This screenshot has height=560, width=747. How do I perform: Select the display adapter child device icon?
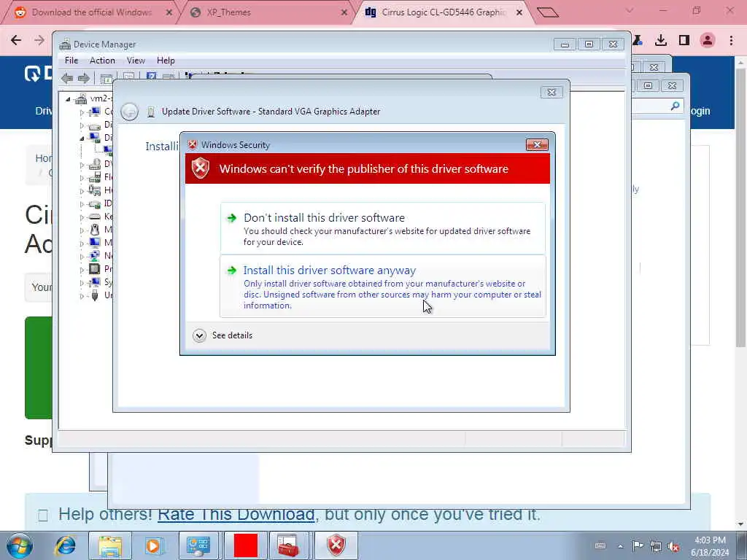pos(109,151)
